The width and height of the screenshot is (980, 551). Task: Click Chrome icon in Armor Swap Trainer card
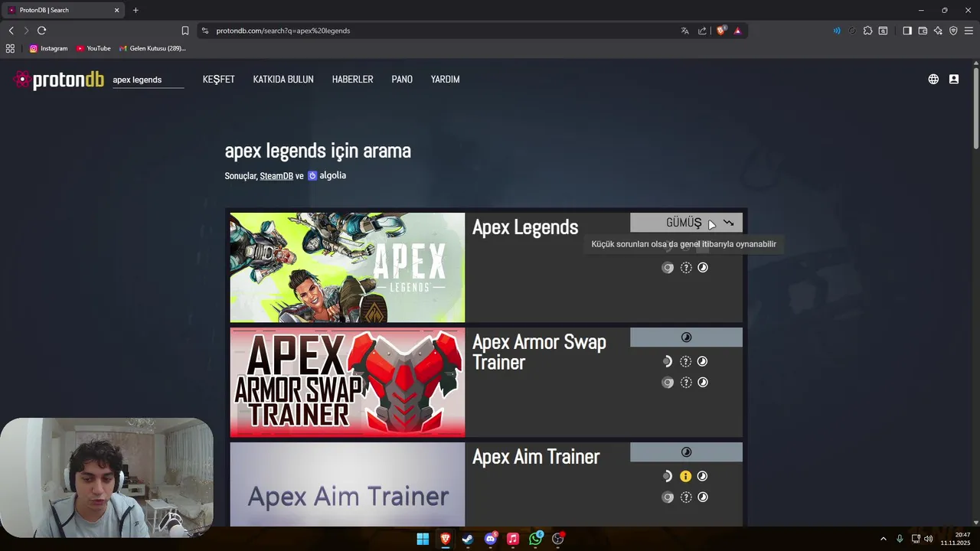pyautogui.click(x=668, y=383)
